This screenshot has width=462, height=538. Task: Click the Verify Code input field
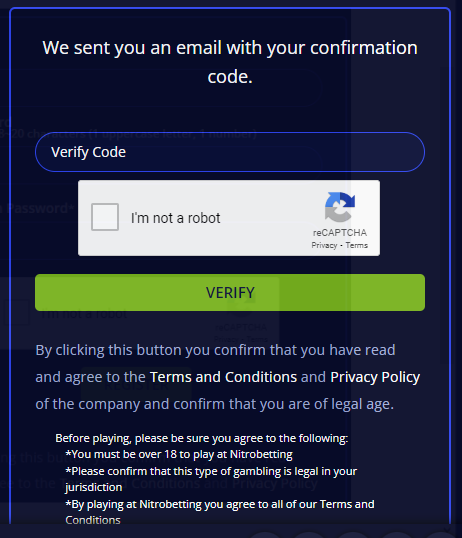tap(230, 152)
